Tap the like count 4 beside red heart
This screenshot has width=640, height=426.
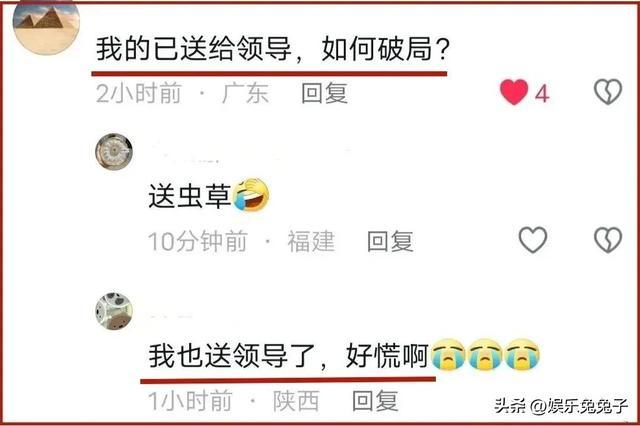[x=542, y=94]
